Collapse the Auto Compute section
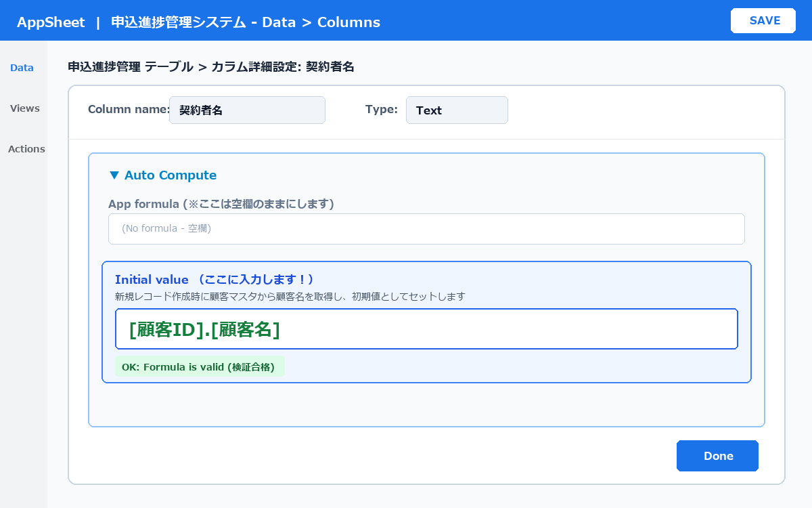This screenshot has width=812, height=508. 162,175
